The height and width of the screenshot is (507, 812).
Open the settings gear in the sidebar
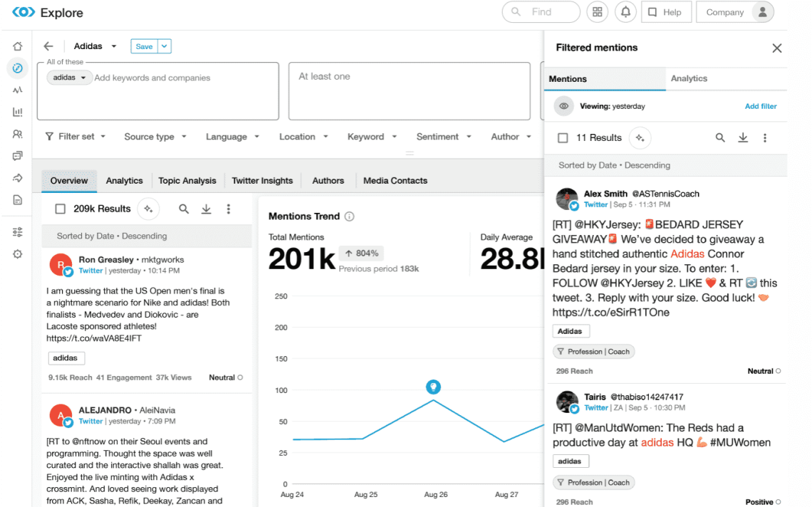(18, 254)
